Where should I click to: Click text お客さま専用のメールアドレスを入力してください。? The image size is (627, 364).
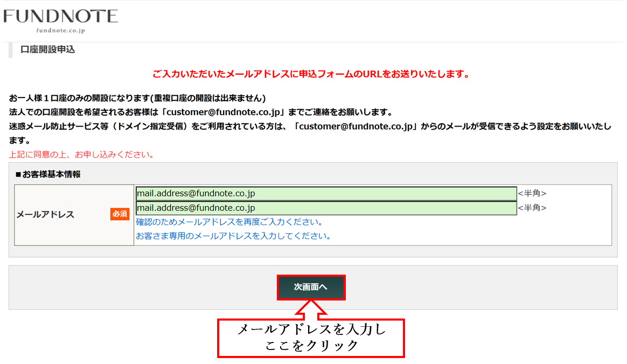[x=234, y=236]
